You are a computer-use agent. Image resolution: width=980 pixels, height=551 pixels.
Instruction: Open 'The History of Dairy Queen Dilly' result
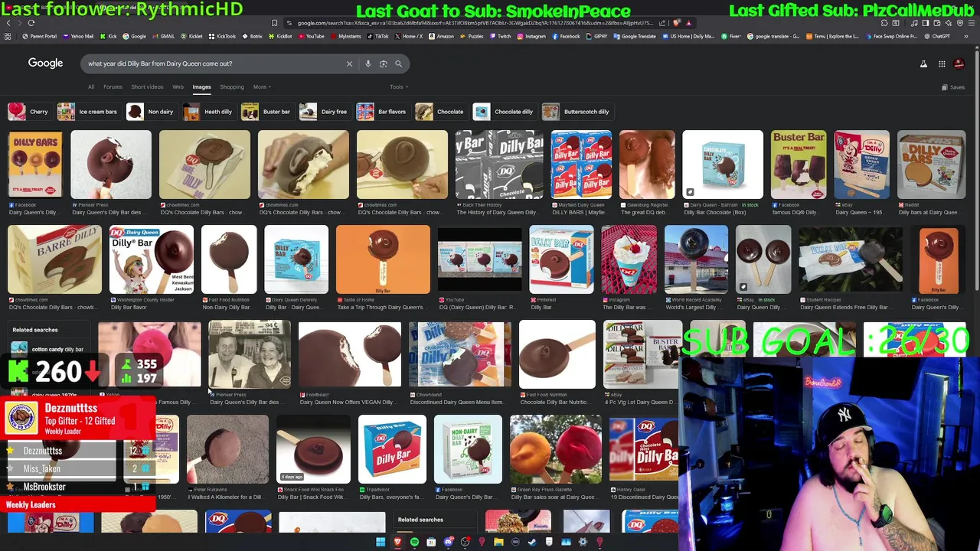click(498, 212)
